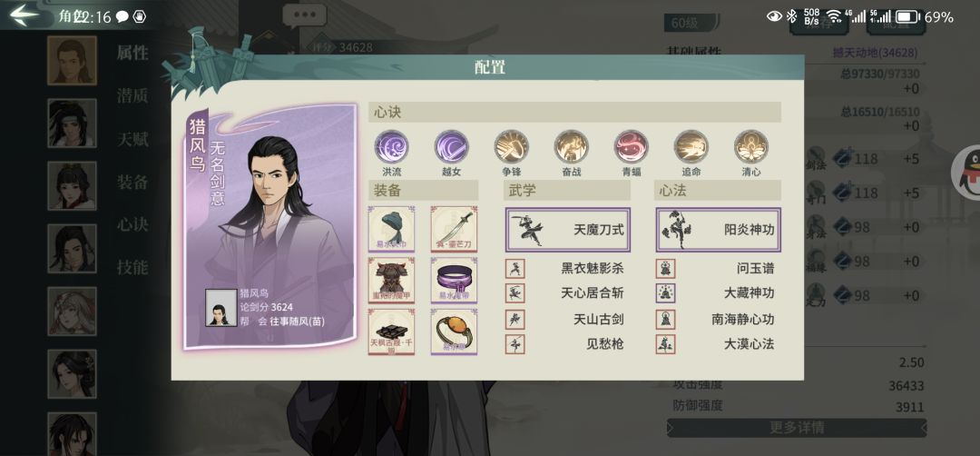Choose the 清心 lotus icon
Viewport: 980px width, 456px height.
750,147
